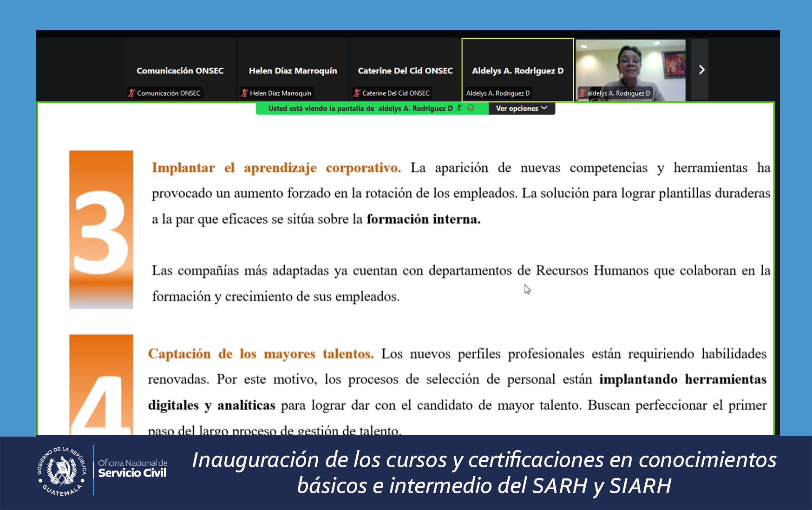Click Helen Díaz Marroquín's muted mic icon

pyautogui.click(x=244, y=93)
